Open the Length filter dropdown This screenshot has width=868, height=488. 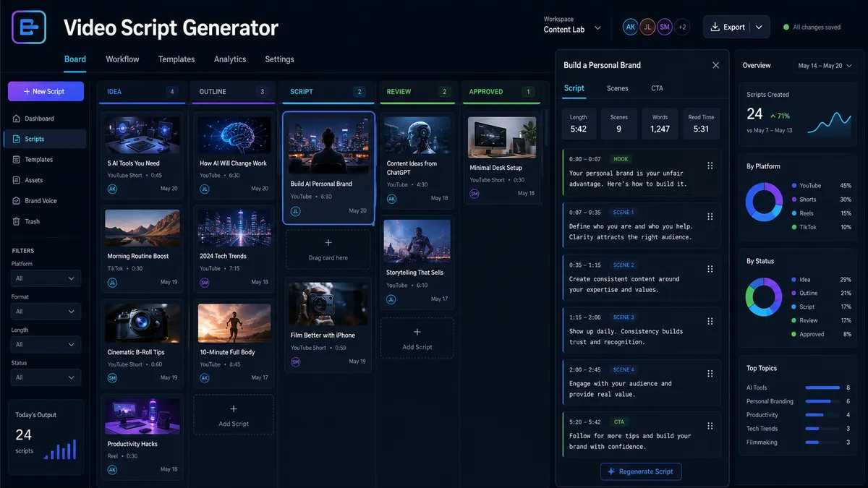[45, 344]
